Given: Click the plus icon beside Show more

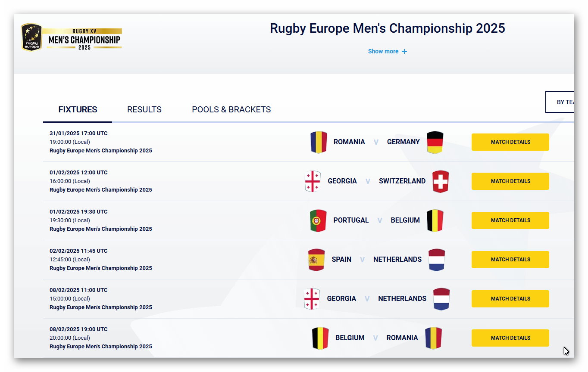Looking at the screenshot, I should click(404, 52).
